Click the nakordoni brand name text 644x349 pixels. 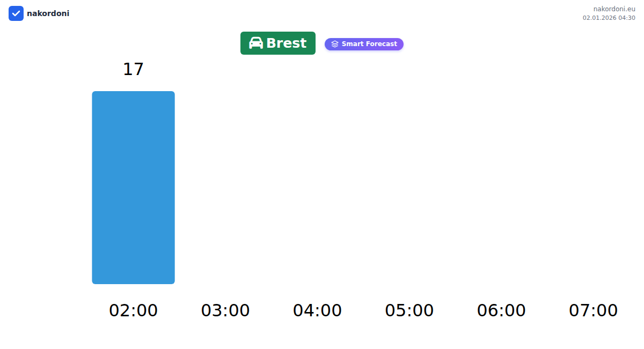pyautogui.click(x=48, y=13)
